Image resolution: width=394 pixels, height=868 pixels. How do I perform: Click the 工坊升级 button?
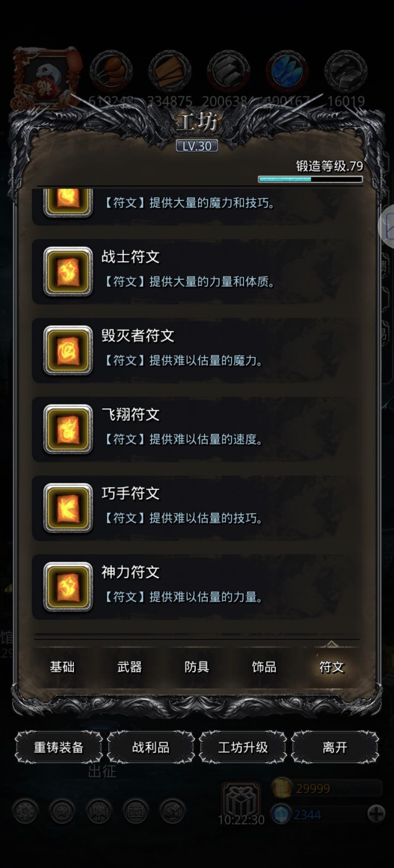pos(243,747)
